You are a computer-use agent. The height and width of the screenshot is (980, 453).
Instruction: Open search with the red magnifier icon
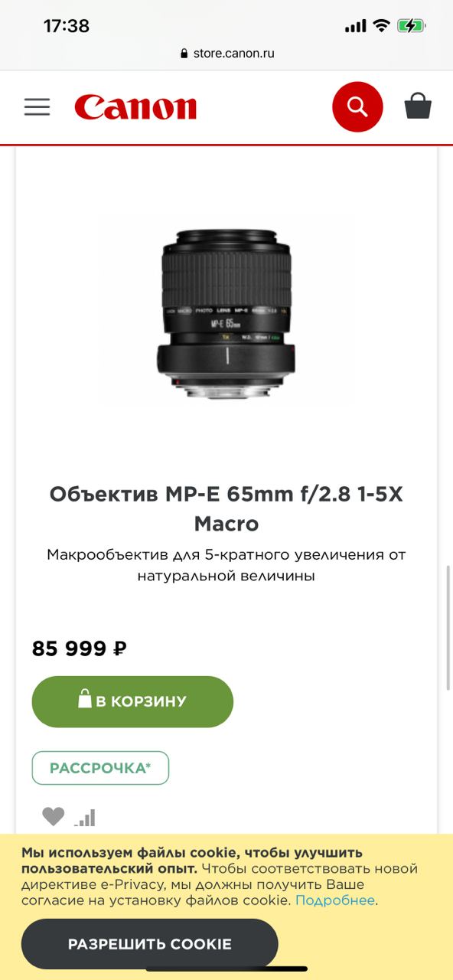click(x=357, y=106)
